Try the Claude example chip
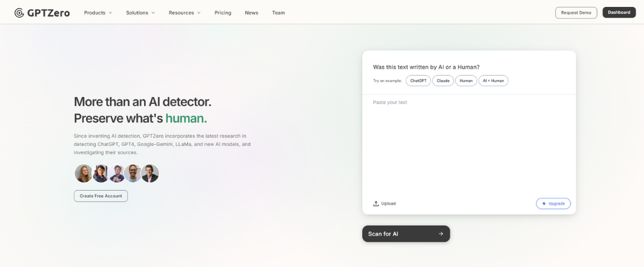Screen dimensions: 644x267 pos(443,81)
